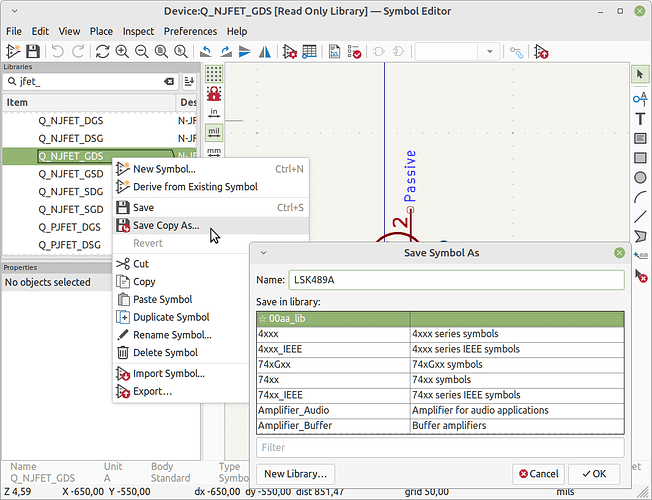Select the Add Text tool

pyautogui.click(x=640, y=119)
